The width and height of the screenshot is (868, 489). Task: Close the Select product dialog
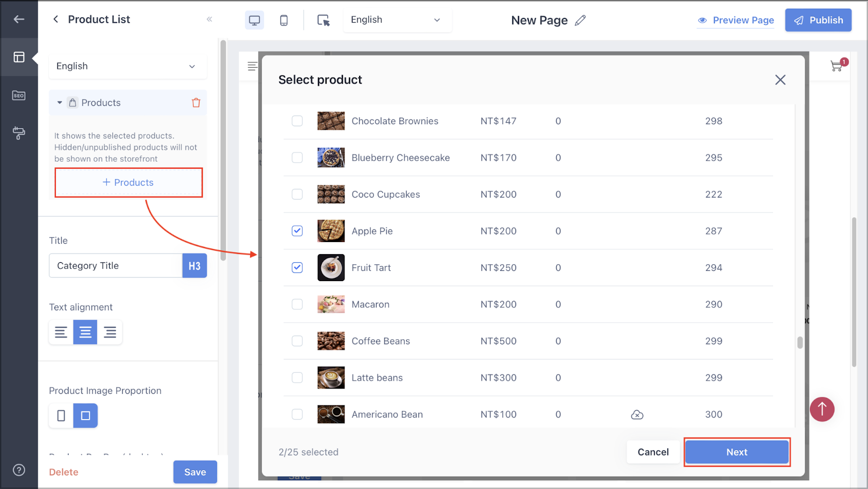[780, 80]
